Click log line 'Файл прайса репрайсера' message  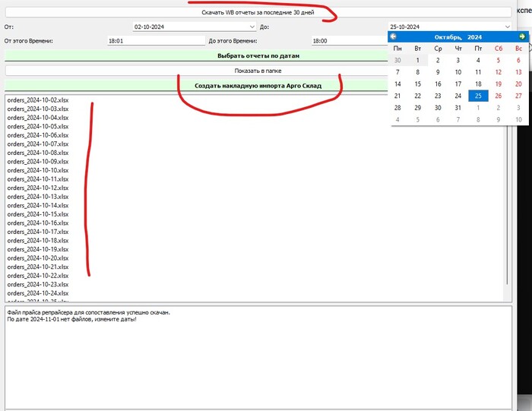tap(89, 312)
